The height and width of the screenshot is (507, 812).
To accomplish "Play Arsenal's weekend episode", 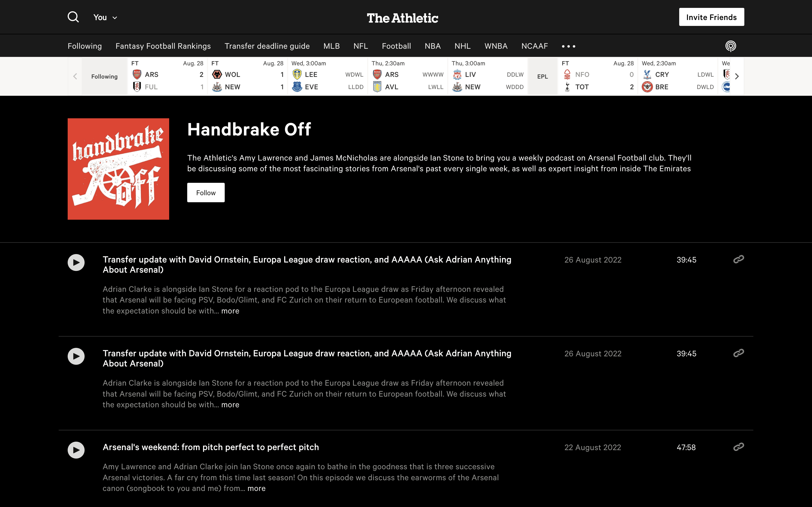I will pos(76,450).
